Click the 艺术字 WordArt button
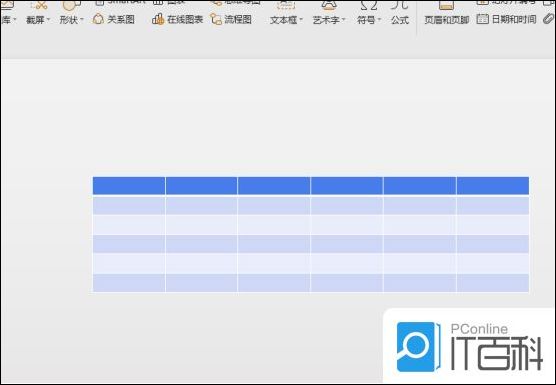Viewport: 556px width, 385px height. [326, 19]
